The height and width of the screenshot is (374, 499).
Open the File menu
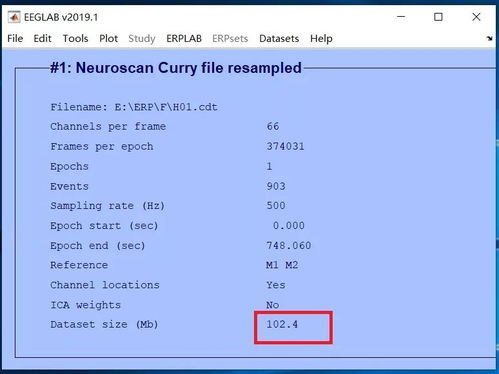[x=15, y=38]
